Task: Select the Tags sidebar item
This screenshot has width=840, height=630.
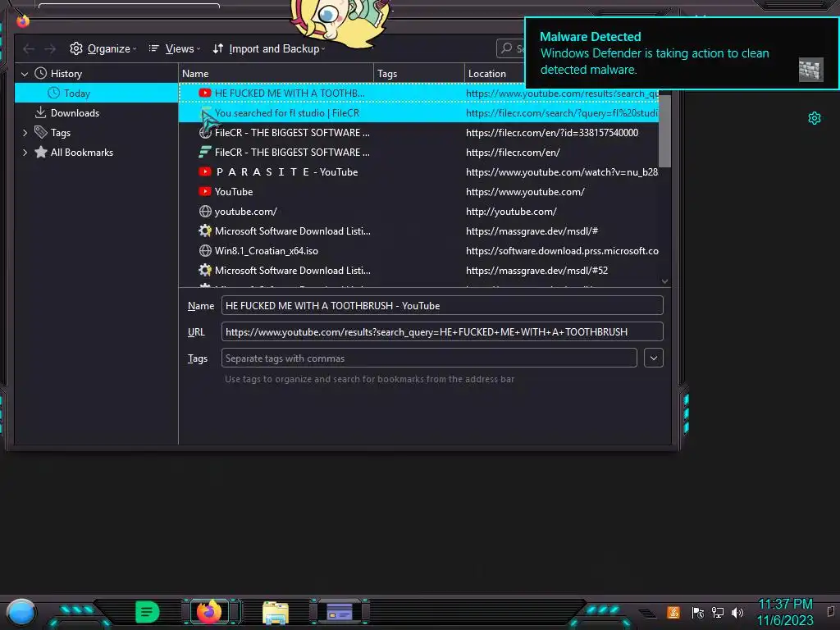Action: 61,133
